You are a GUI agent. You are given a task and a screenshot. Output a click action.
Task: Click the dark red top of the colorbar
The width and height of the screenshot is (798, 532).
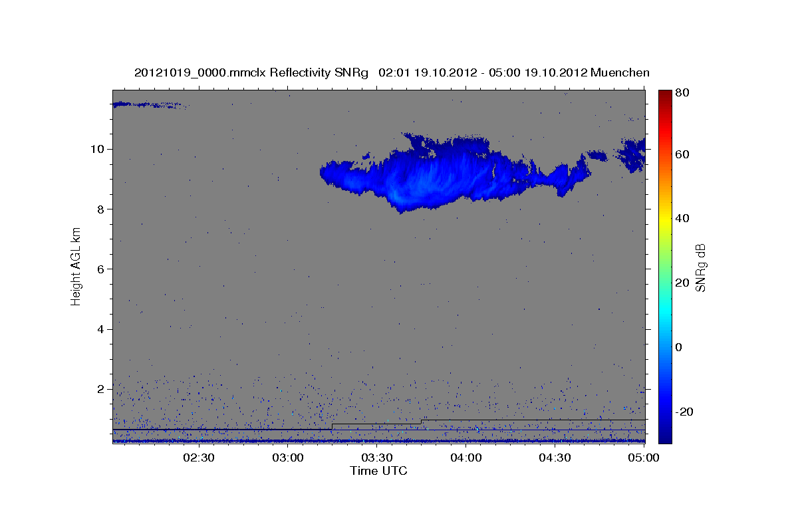[665, 94]
